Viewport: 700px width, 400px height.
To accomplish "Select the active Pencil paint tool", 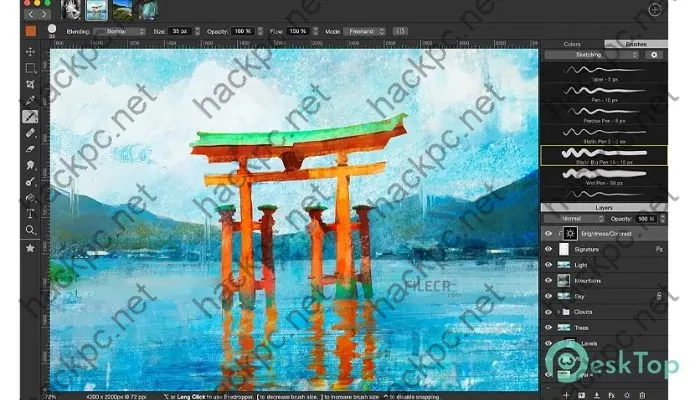I will (30, 117).
